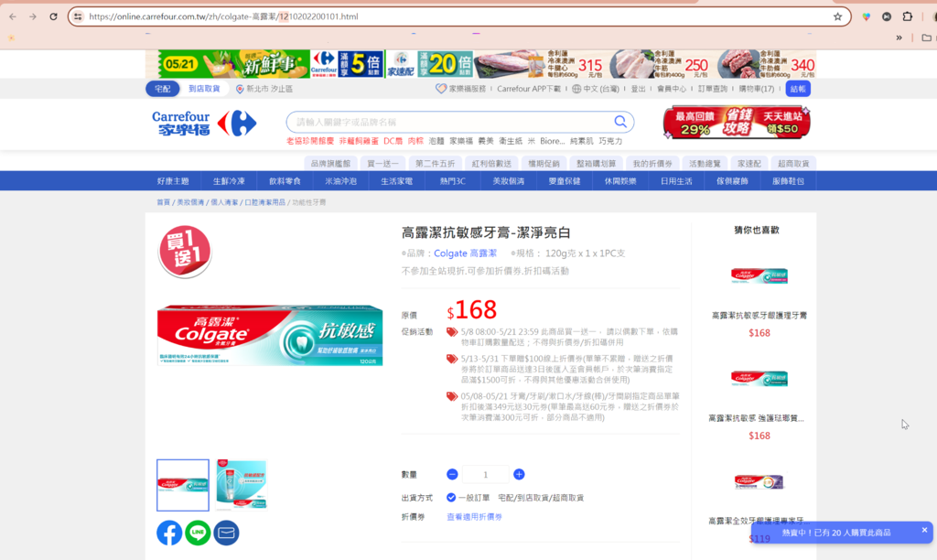Open 生鮮冷凍 category menu

point(229,181)
